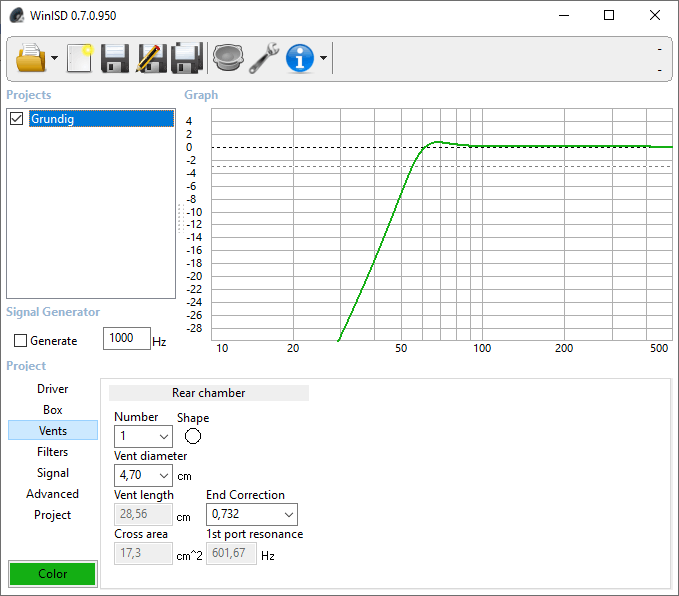Open the driver editor speaker icon
This screenshot has height=596, width=679.
pos(228,58)
